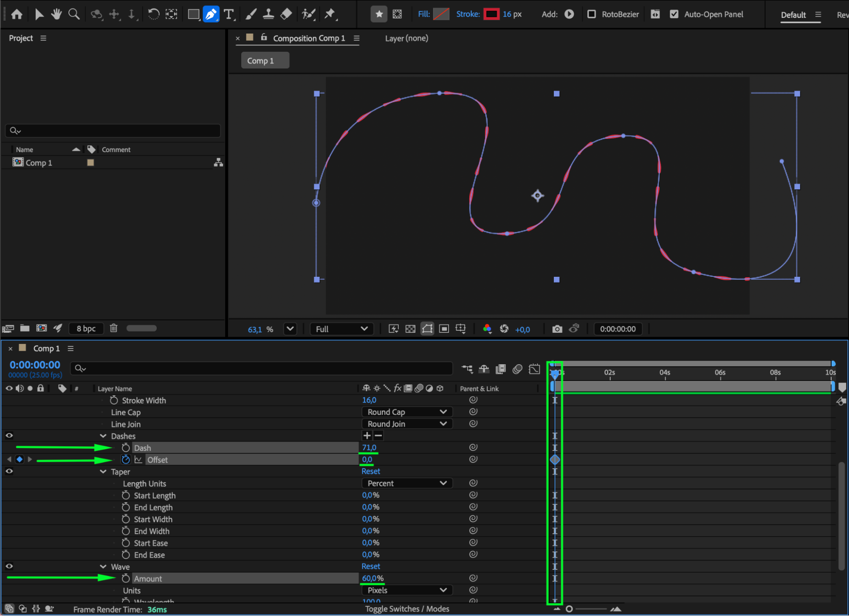Image resolution: width=849 pixels, height=616 pixels.
Task: Select the Offset keyframe diamond in timeline
Action: (x=555, y=459)
